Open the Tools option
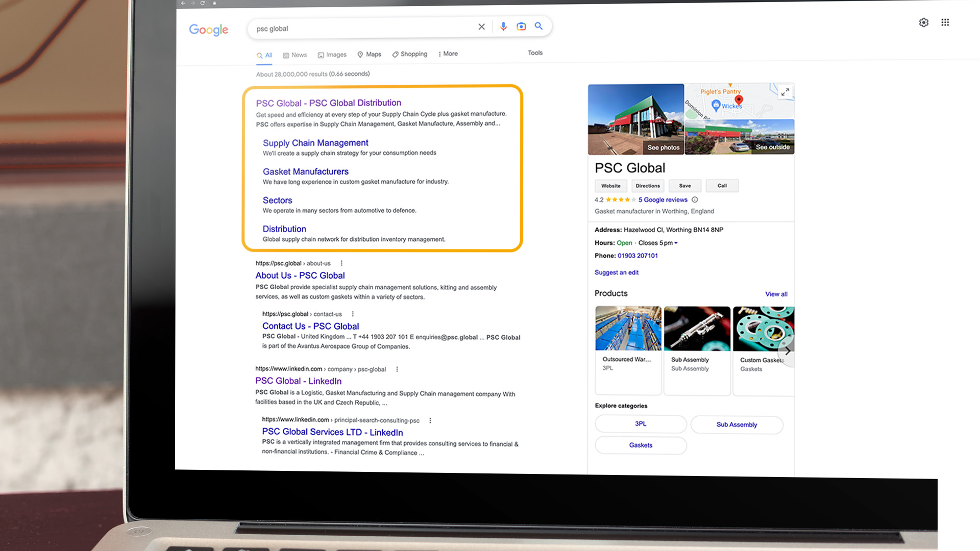 tap(535, 53)
